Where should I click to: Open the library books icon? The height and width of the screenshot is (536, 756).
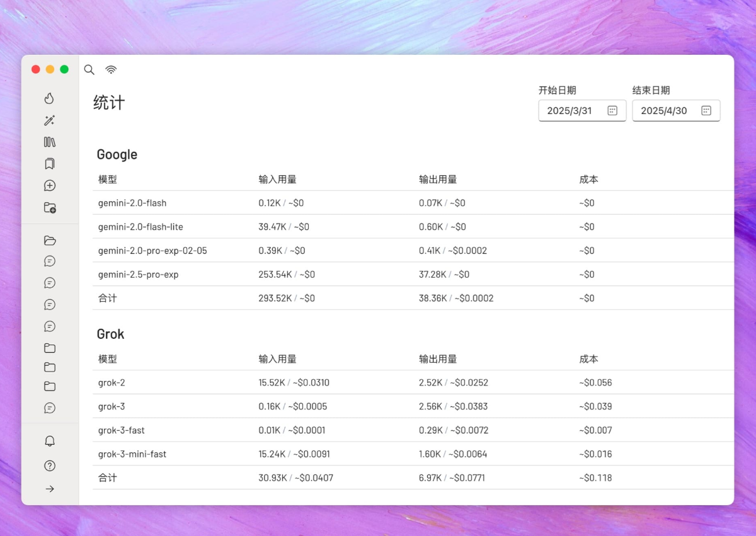click(x=50, y=142)
